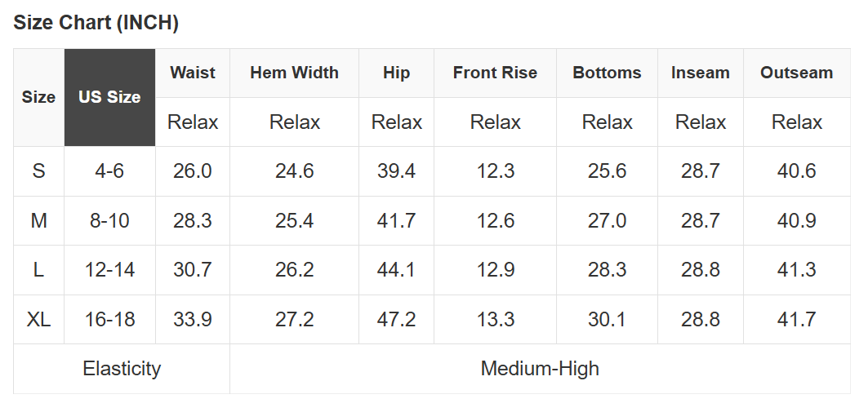Select the Waist column header
Image resolution: width=868 pixels, height=412 pixels.
click(193, 73)
